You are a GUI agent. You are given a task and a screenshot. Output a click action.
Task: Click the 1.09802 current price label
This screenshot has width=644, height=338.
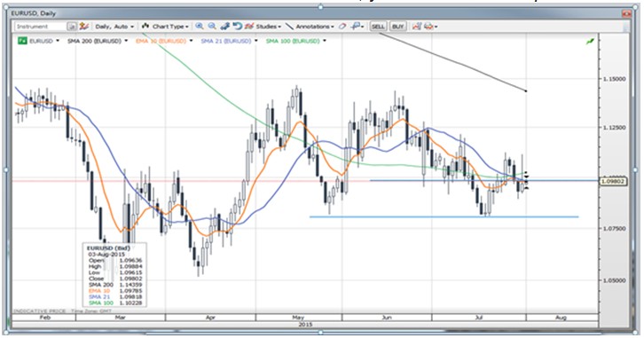(614, 181)
